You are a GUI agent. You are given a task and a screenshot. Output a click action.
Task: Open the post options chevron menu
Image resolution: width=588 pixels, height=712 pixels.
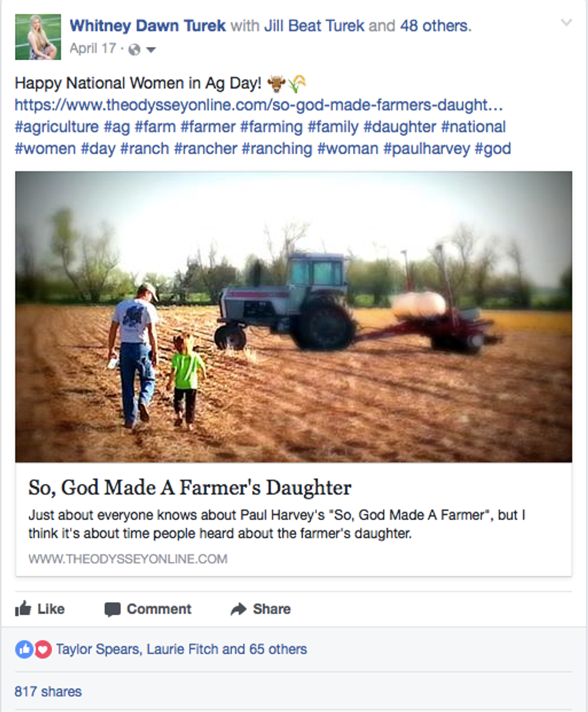[x=566, y=23]
